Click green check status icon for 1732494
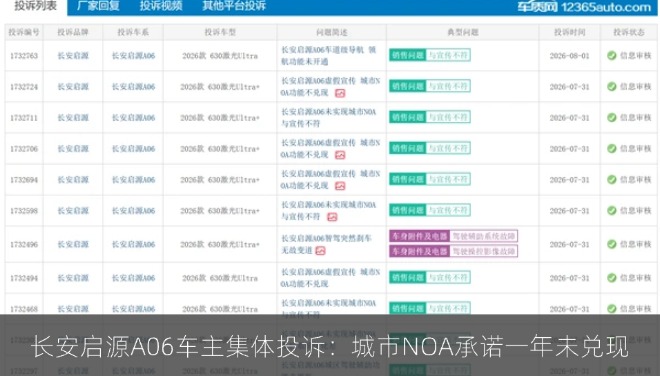 [612, 278]
